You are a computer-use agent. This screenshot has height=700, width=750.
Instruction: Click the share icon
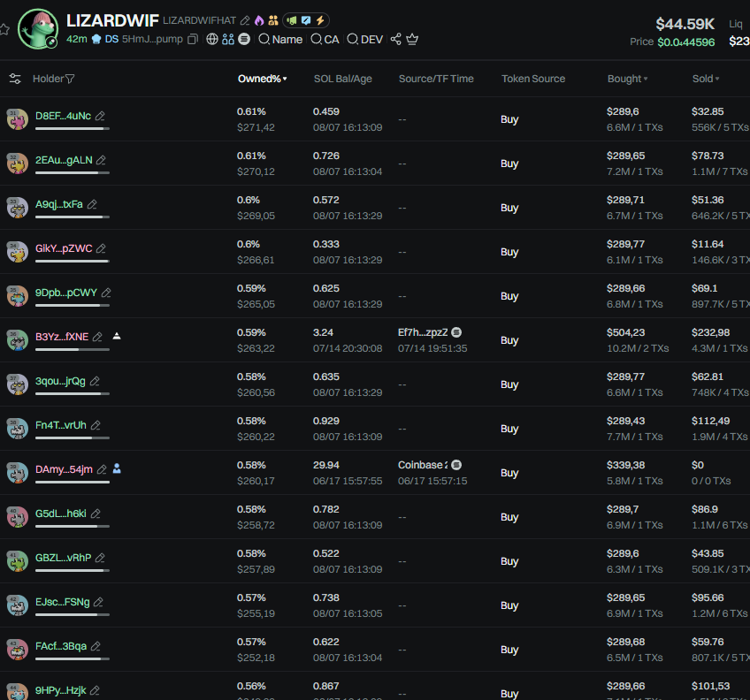click(x=395, y=39)
